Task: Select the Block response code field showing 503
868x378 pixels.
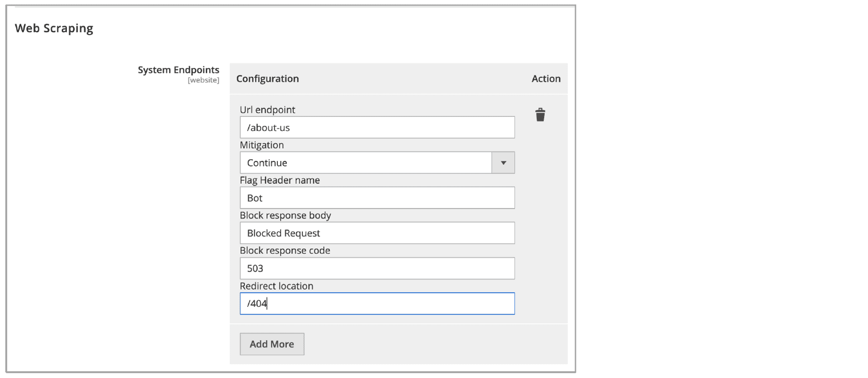Action: tap(377, 268)
